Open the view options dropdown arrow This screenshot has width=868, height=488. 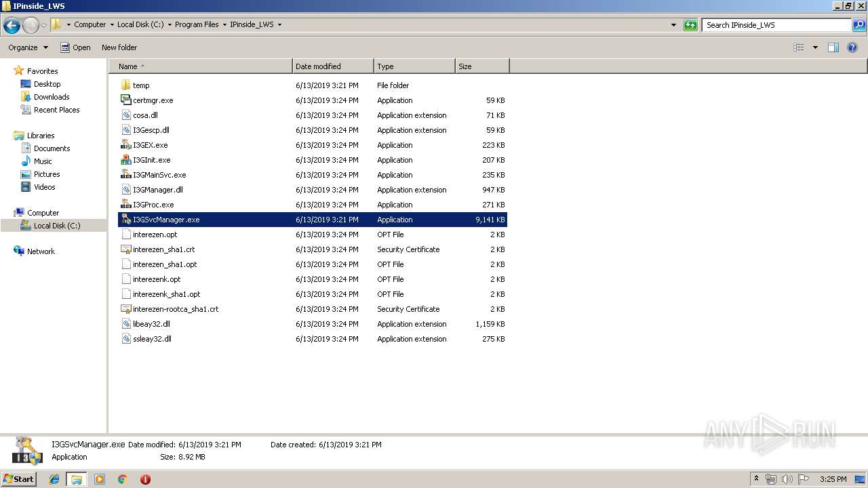point(815,47)
